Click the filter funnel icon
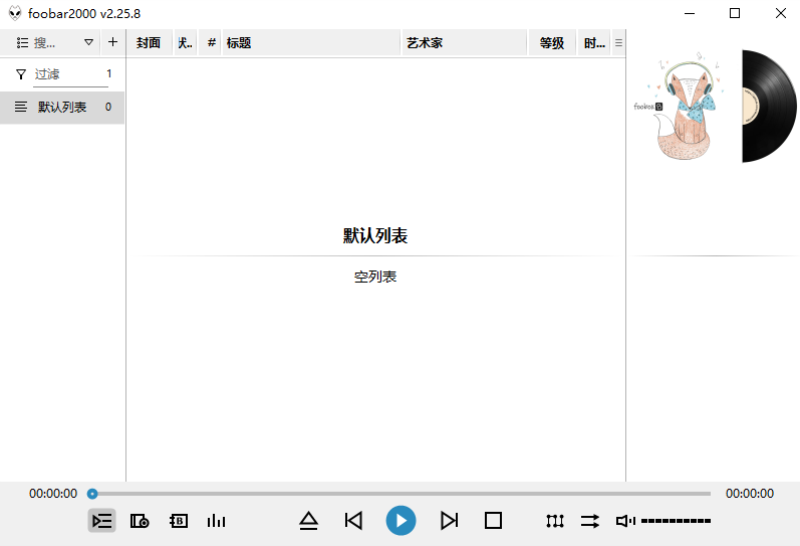Screen dimensions: 800x546 tap(21, 75)
